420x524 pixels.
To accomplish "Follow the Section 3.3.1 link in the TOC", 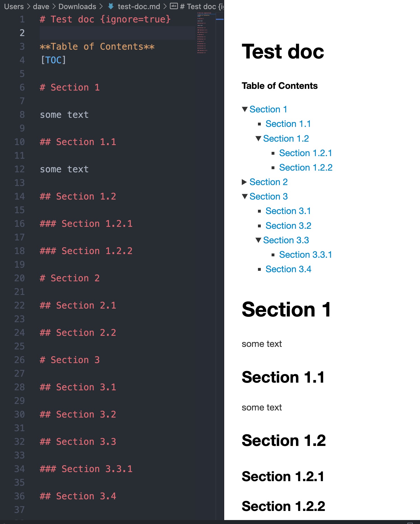I will click(306, 255).
